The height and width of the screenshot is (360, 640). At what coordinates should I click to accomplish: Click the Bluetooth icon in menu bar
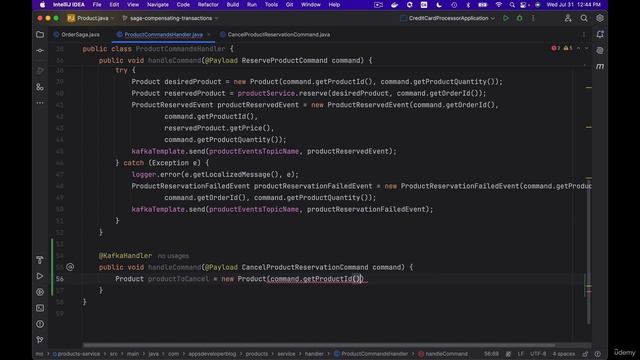(468, 5)
